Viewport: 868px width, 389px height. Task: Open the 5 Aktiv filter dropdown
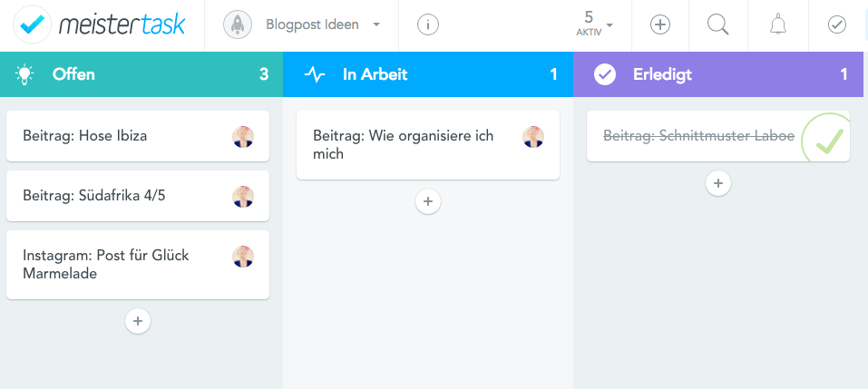(594, 24)
